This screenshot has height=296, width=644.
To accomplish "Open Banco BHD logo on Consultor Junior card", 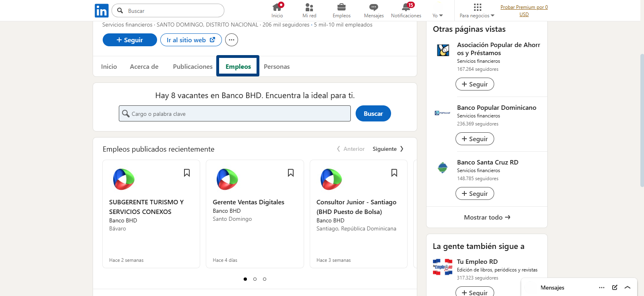I will tap(331, 179).
